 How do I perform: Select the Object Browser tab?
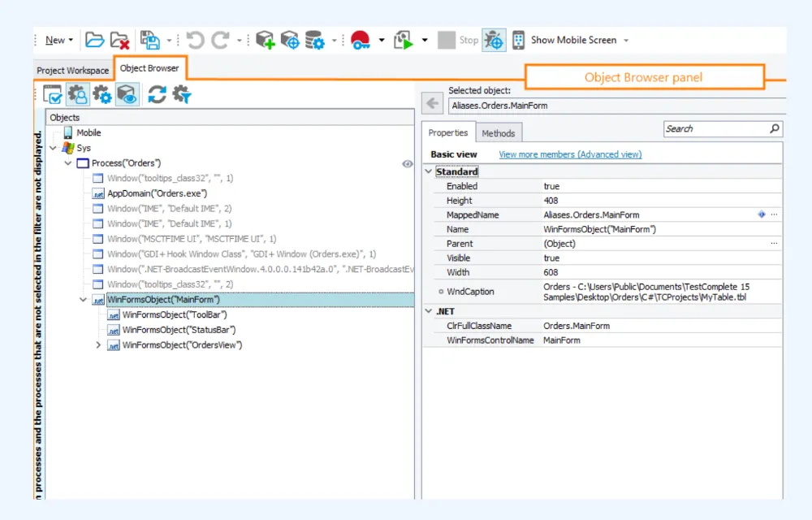(x=149, y=68)
